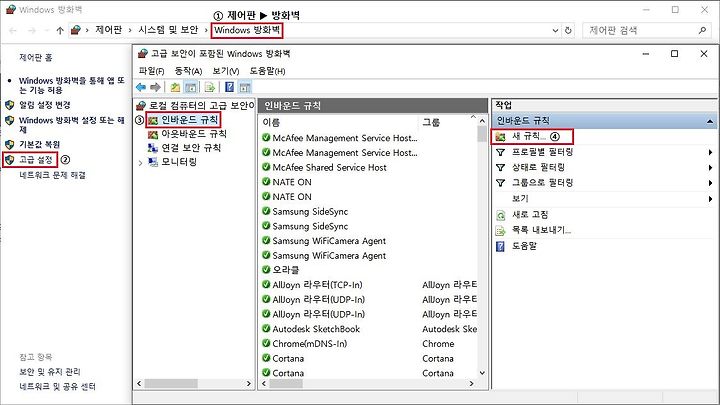Click the Control Panel up arrow button
720x405 pixels.
coord(60,30)
